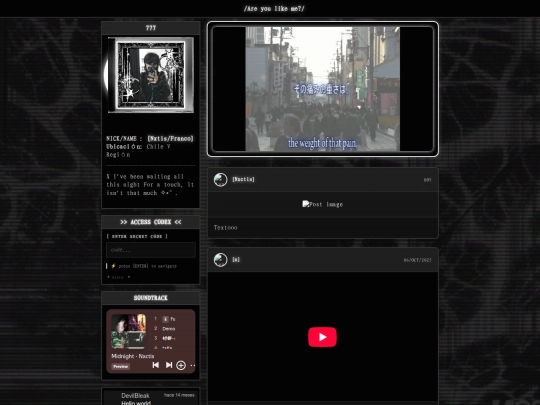Image resolution: width=540 pixels, height=405 pixels.
Task: Click the SOUNDTRACK panel header
Action: (x=150, y=298)
